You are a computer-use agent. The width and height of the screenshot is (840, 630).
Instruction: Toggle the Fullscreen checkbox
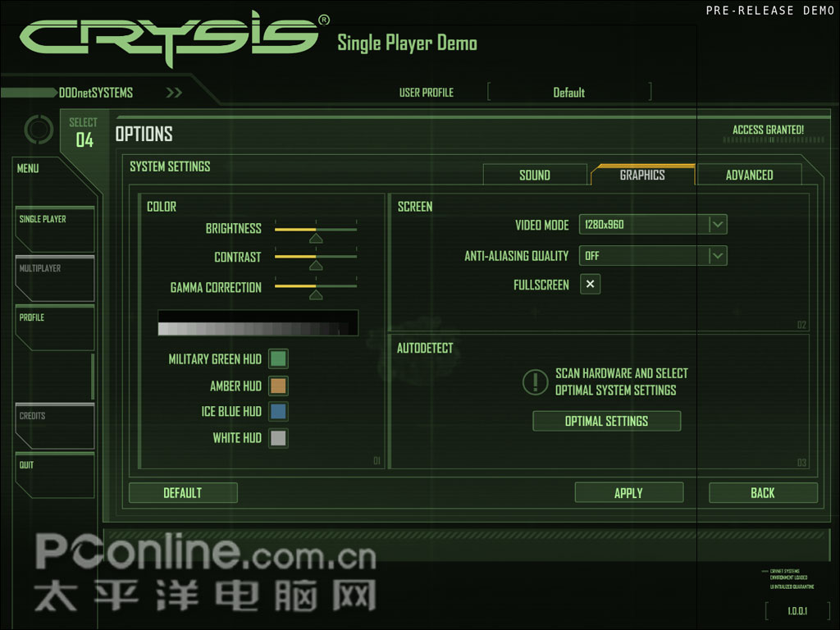(590, 285)
